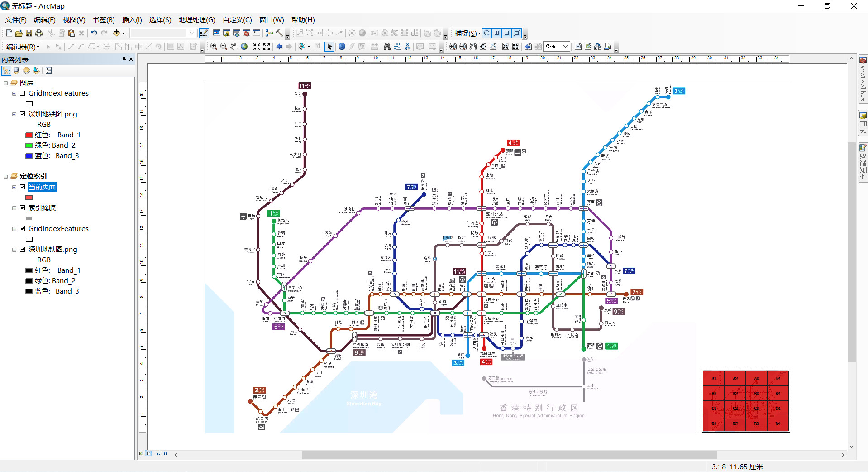Viewport: 868px width, 472px height.
Task: Select the Pan hand tool
Action: pyautogui.click(x=234, y=47)
